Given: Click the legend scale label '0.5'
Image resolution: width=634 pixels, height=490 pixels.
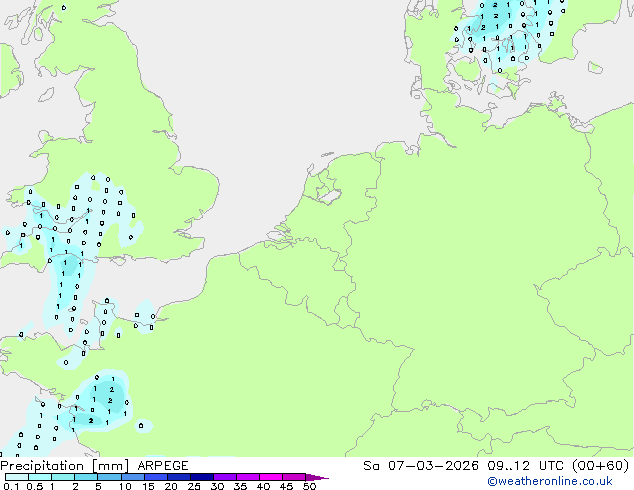Looking at the screenshot, I should [34, 486].
